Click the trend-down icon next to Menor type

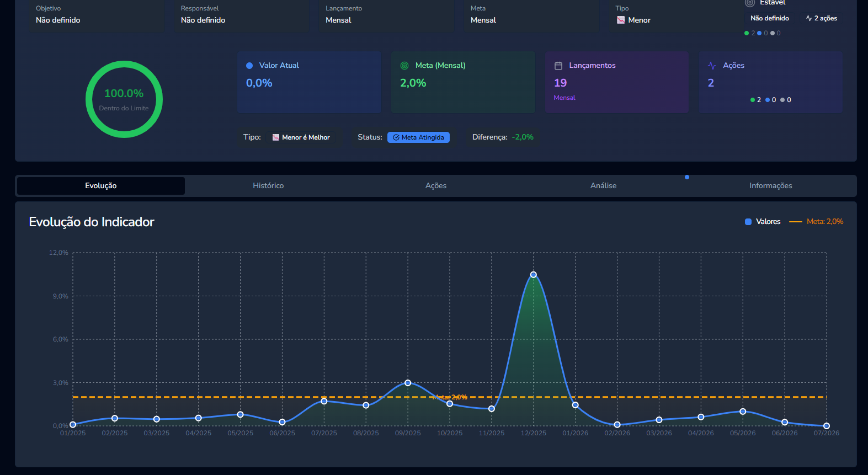click(621, 20)
